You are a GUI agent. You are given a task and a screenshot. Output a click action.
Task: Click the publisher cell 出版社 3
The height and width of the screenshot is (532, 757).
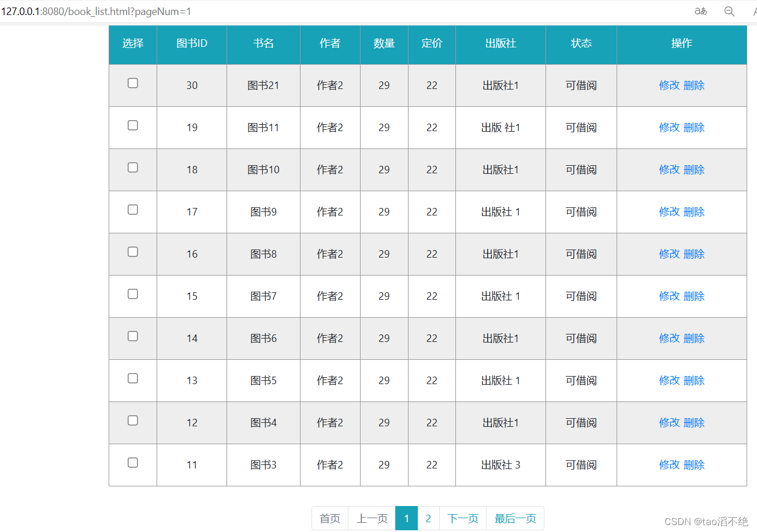click(x=500, y=465)
